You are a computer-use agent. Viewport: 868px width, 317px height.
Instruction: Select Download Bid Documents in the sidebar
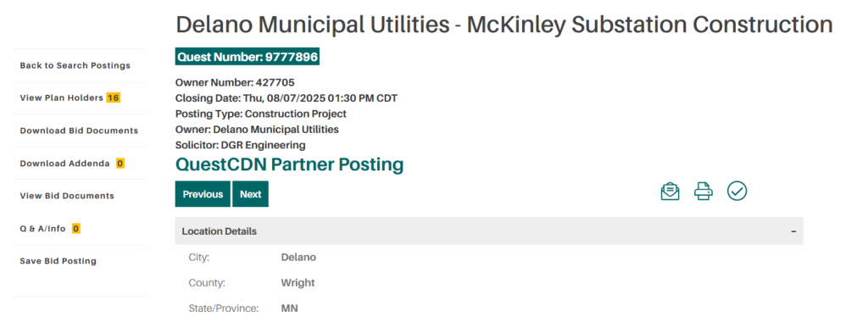79,131
